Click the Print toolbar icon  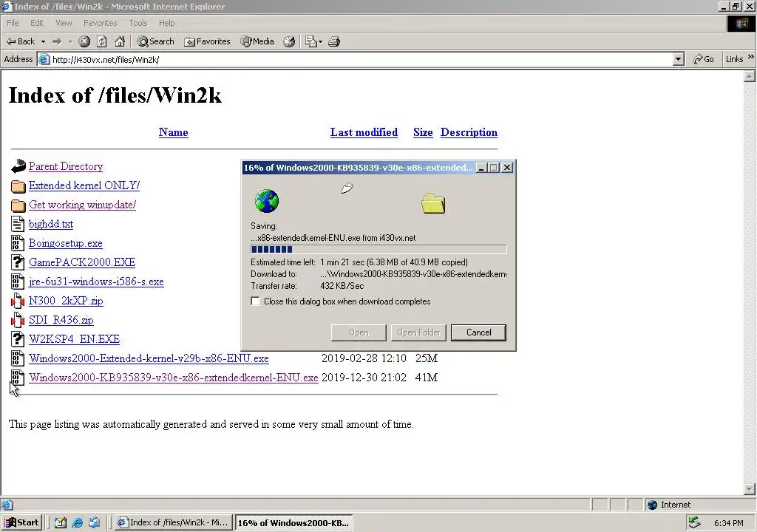point(334,41)
